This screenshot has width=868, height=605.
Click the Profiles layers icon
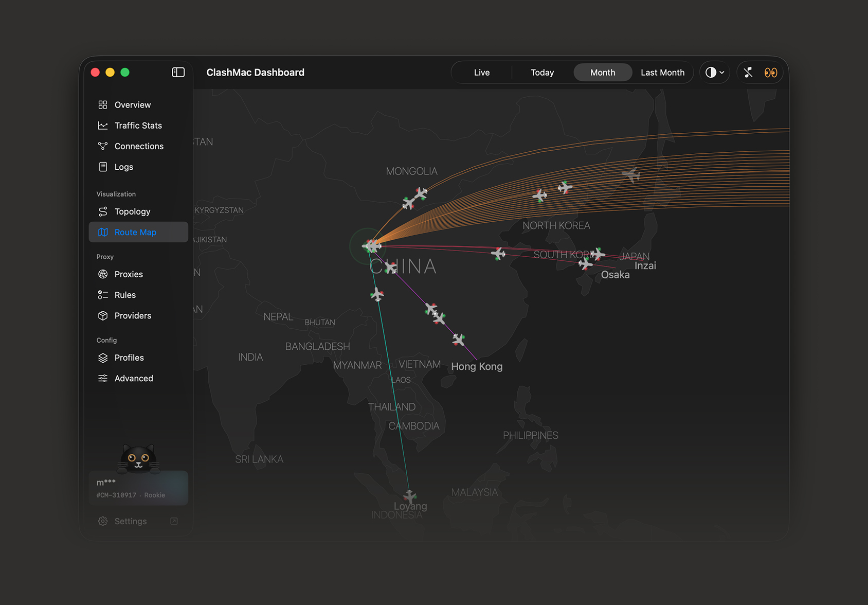click(x=103, y=358)
